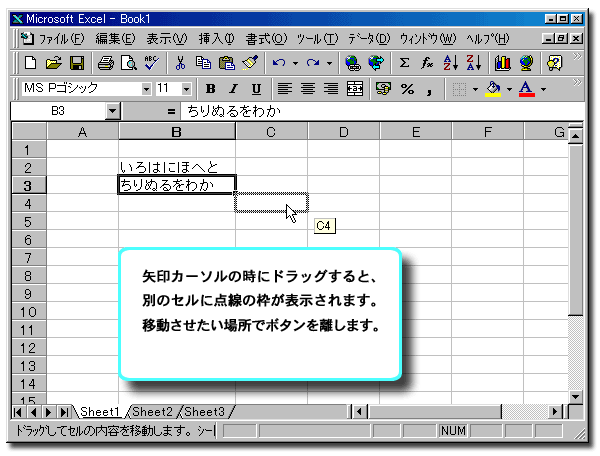Select the Sheet1 tab
Image resolution: width=600 pixels, height=456 pixels.
(x=100, y=412)
